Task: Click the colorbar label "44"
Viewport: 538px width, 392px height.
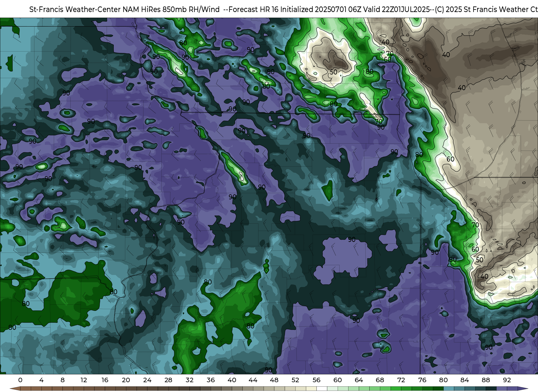Action: click(x=253, y=380)
